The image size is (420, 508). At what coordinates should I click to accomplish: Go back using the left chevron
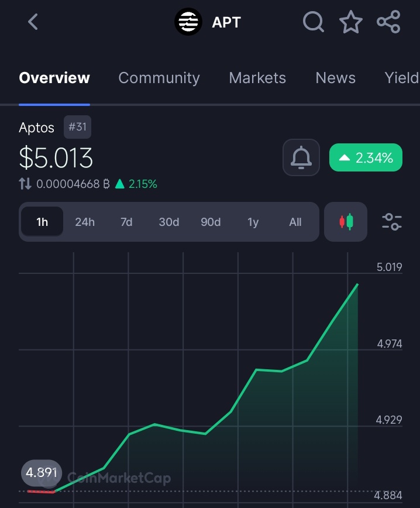click(x=33, y=22)
